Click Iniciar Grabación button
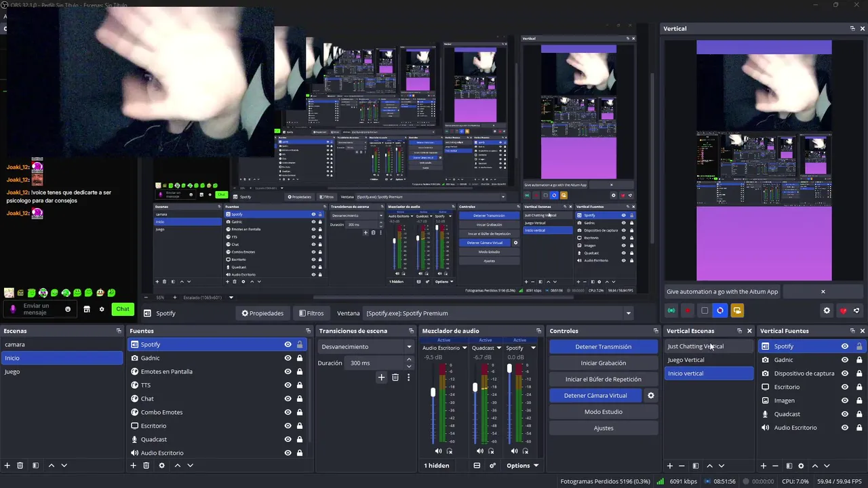Viewport: 868px width, 488px height. pyautogui.click(x=604, y=363)
